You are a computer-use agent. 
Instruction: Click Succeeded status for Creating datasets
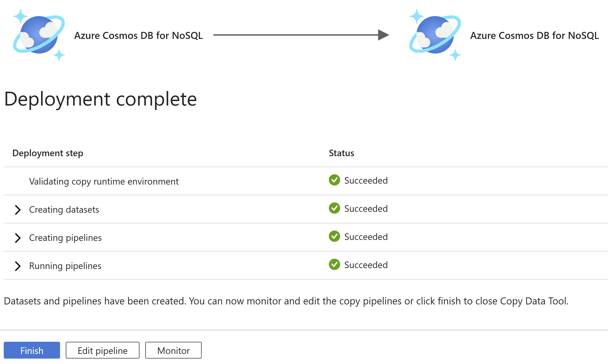(x=366, y=209)
